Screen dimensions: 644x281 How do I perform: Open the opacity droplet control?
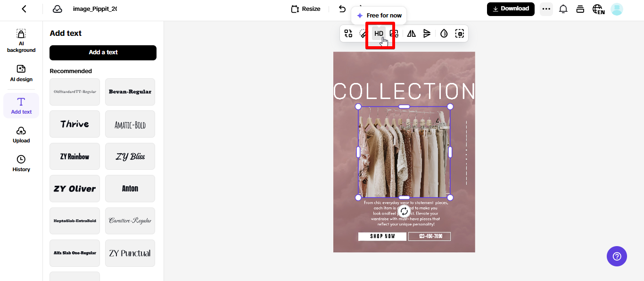tap(444, 33)
